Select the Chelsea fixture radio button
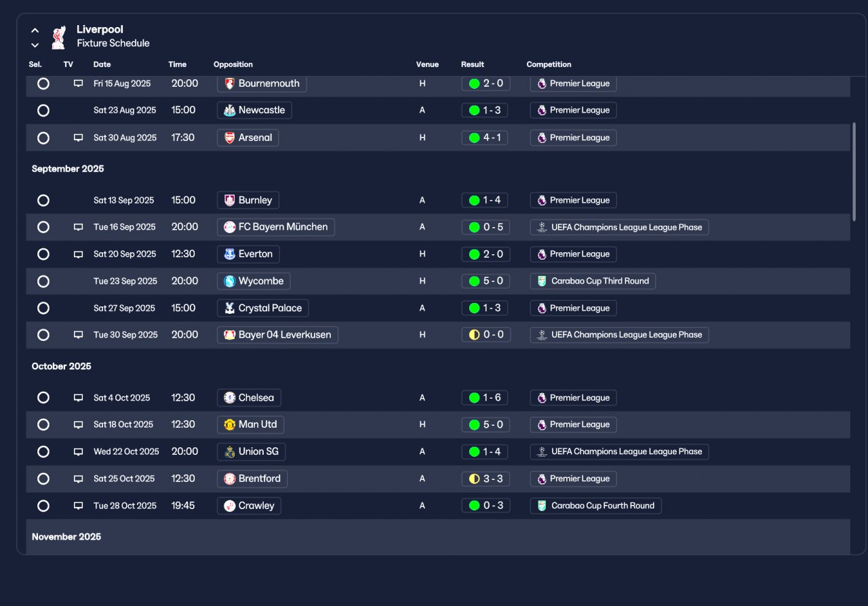Image resolution: width=868 pixels, height=606 pixels. click(43, 398)
